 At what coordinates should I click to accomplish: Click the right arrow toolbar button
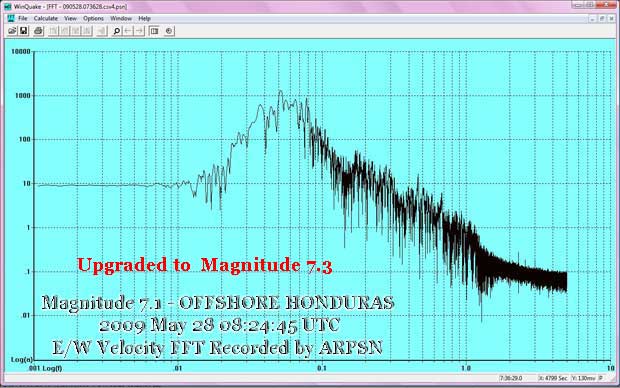tap(139, 31)
